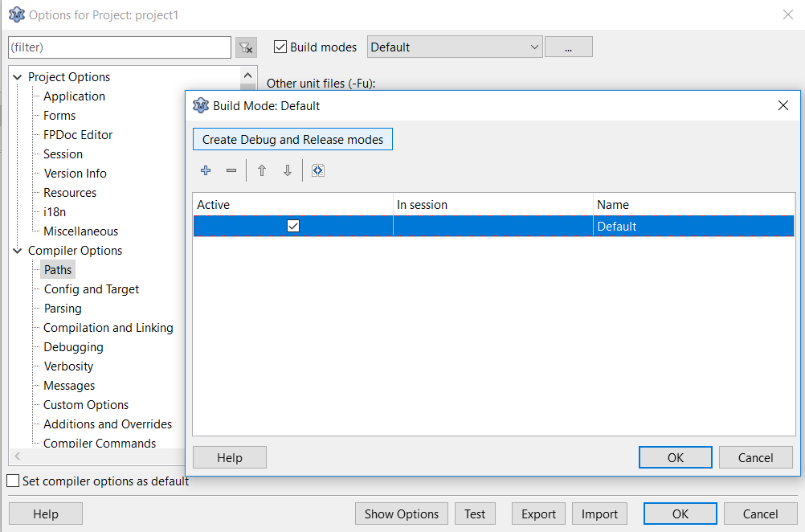Move the build mode down with the arrow icon

(x=287, y=170)
